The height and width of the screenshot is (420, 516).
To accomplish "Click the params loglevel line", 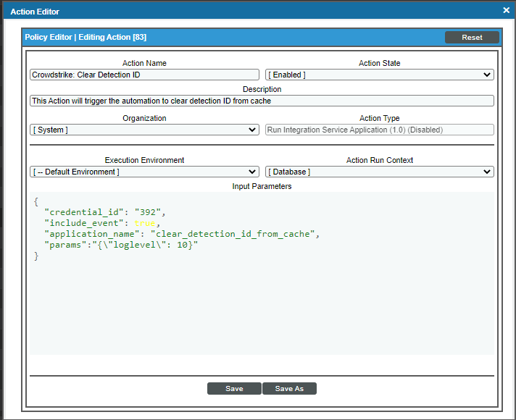I will point(121,245).
